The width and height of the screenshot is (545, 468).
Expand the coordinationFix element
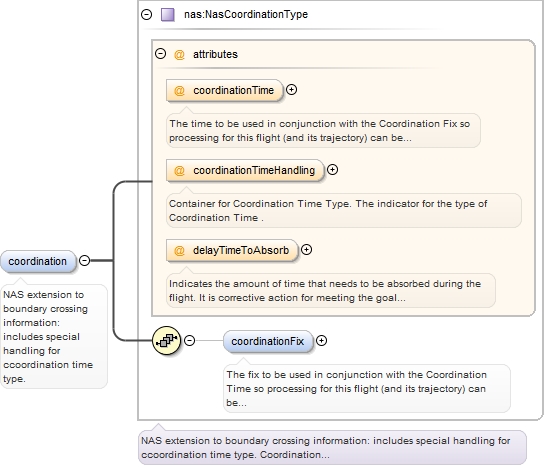(322, 341)
